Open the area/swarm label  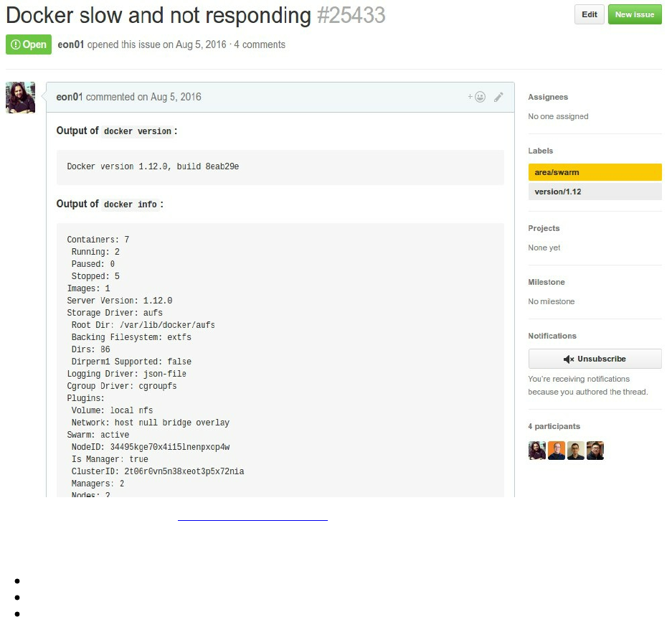(x=595, y=172)
